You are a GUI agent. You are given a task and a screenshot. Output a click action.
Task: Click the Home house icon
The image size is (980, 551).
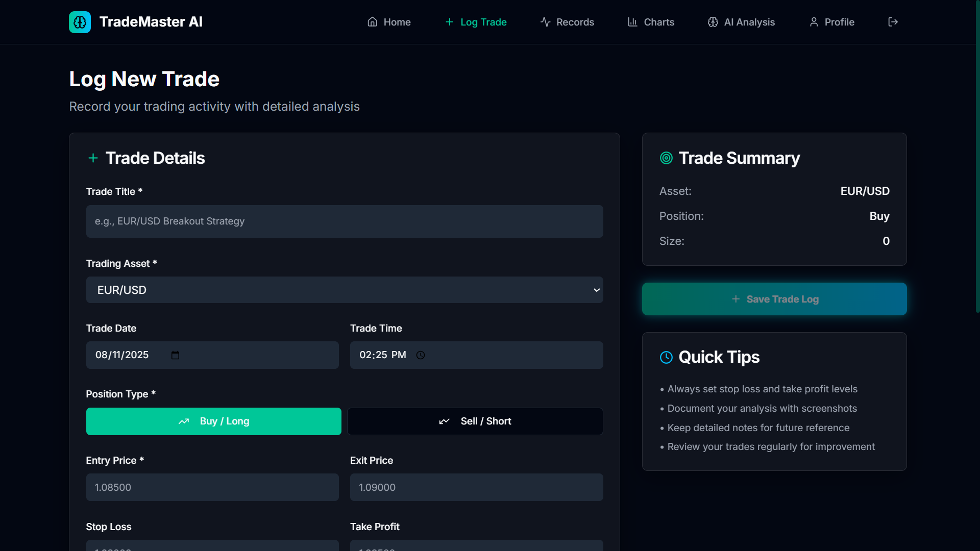tap(373, 22)
